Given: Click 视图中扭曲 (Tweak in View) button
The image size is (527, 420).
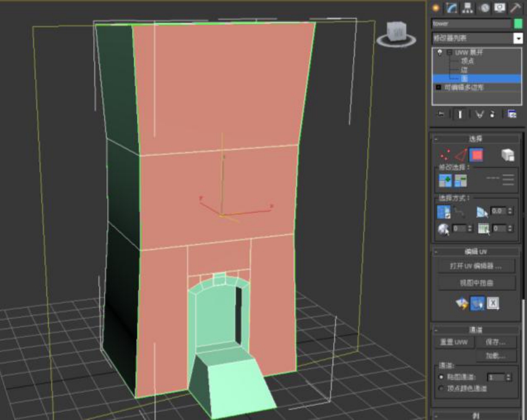Looking at the screenshot, I should point(476,283).
